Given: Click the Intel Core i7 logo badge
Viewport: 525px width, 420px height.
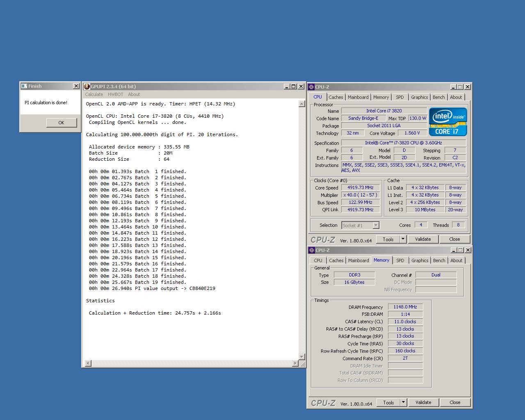Looking at the screenshot, I should (x=448, y=122).
